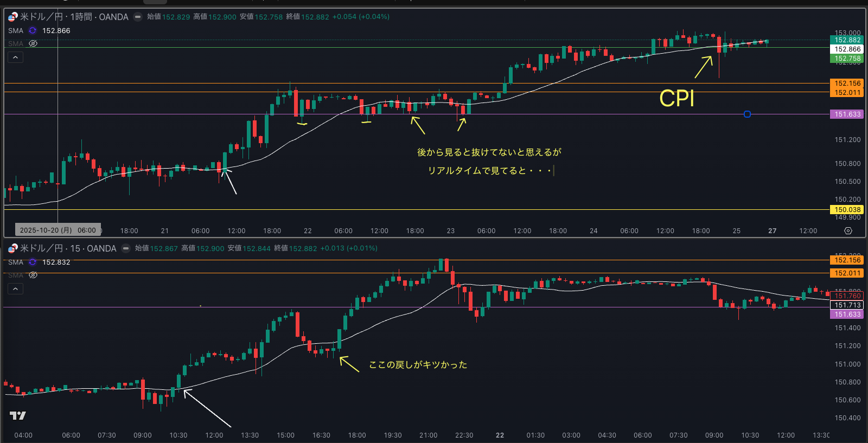The height and width of the screenshot is (443, 868).
Task: Open chart settings hexagon icon in upper chart
Action: click(848, 230)
